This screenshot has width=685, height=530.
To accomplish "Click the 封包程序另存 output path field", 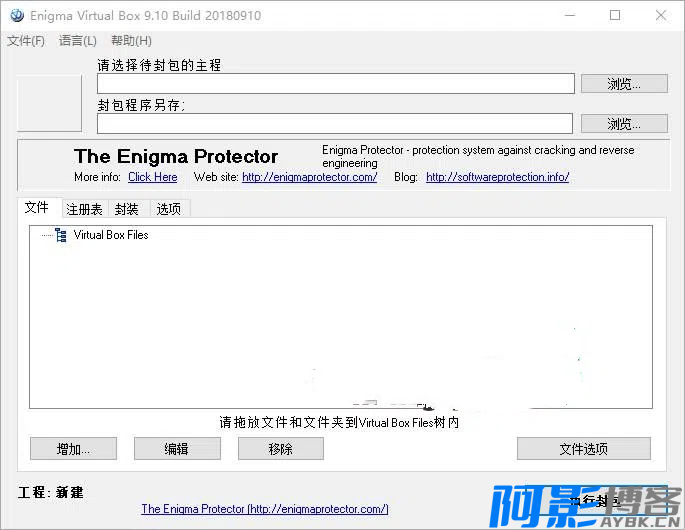I will (335, 124).
